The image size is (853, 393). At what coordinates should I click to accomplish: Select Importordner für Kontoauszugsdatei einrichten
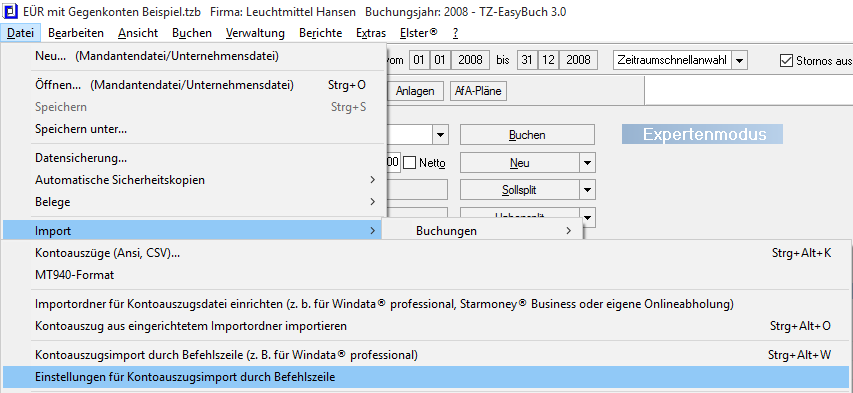point(426,304)
